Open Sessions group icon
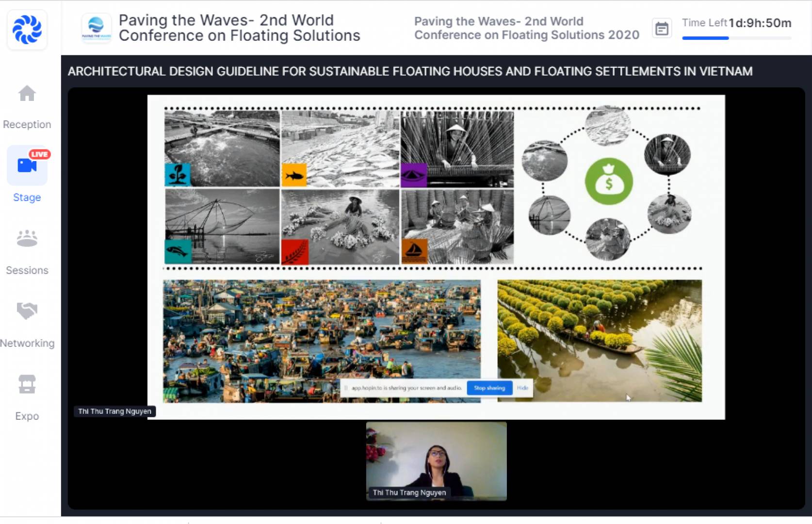The image size is (812, 524). point(27,238)
